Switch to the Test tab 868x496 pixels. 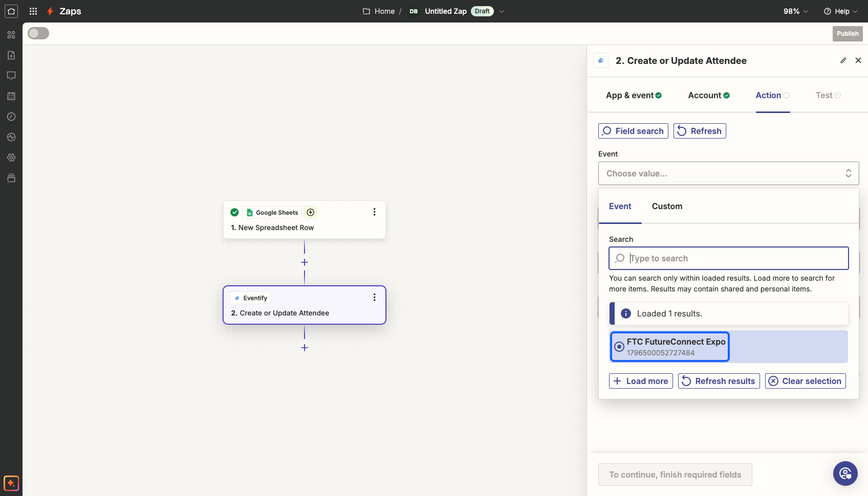[x=828, y=95]
